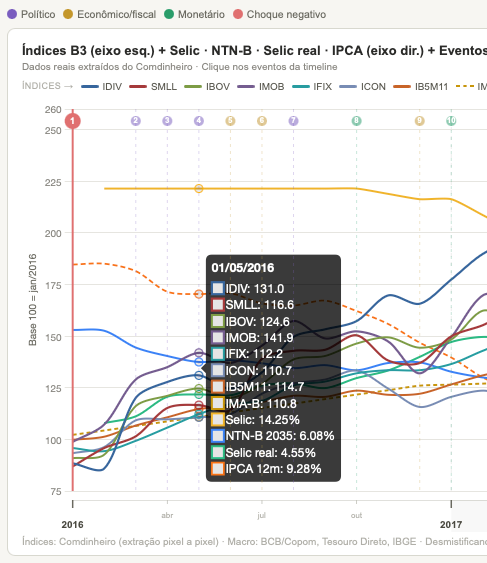The width and height of the screenshot is (487, 563).
Task: Click political event marker 7
Action: [293, 121]
